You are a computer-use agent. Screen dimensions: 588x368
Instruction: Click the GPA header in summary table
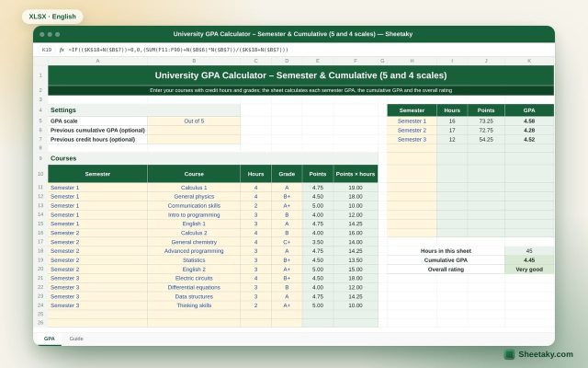[x=529, y=110]
